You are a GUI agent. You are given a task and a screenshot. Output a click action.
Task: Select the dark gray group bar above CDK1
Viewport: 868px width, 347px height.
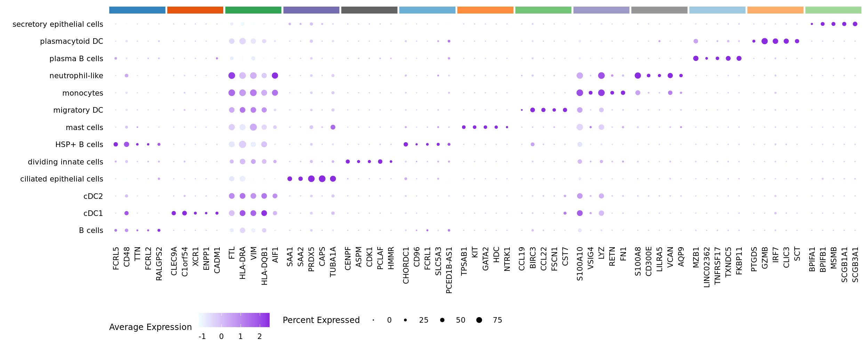coord(369,10)
